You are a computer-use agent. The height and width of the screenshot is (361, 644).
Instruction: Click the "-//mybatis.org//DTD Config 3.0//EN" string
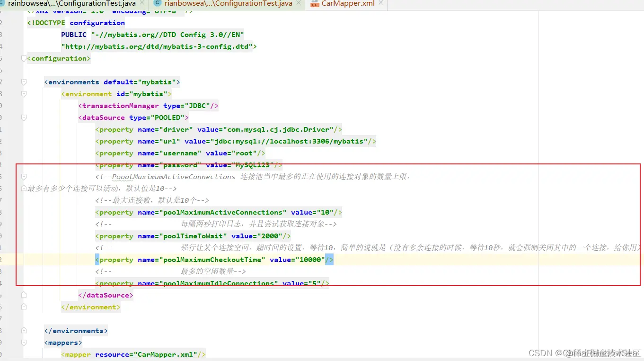click(x=168, y=35)
